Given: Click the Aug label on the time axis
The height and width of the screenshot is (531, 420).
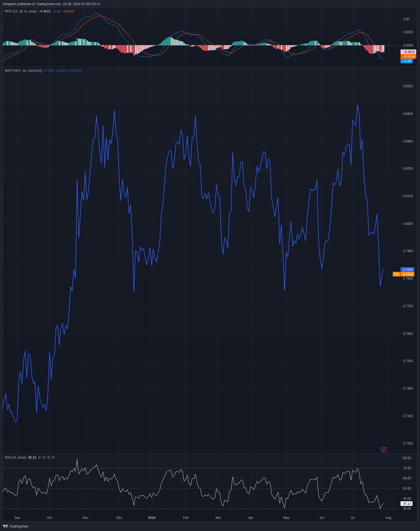Looking at the screenshot, I should point(388,518).
